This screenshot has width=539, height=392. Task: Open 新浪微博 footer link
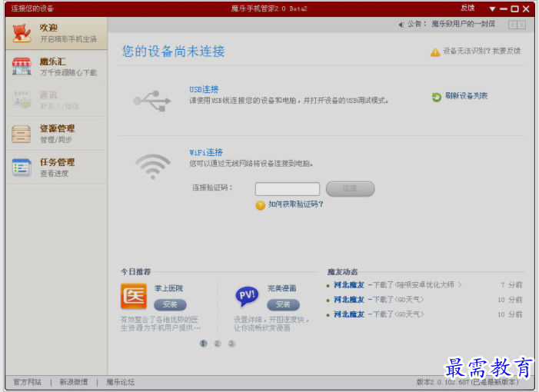tap(74, 382)
